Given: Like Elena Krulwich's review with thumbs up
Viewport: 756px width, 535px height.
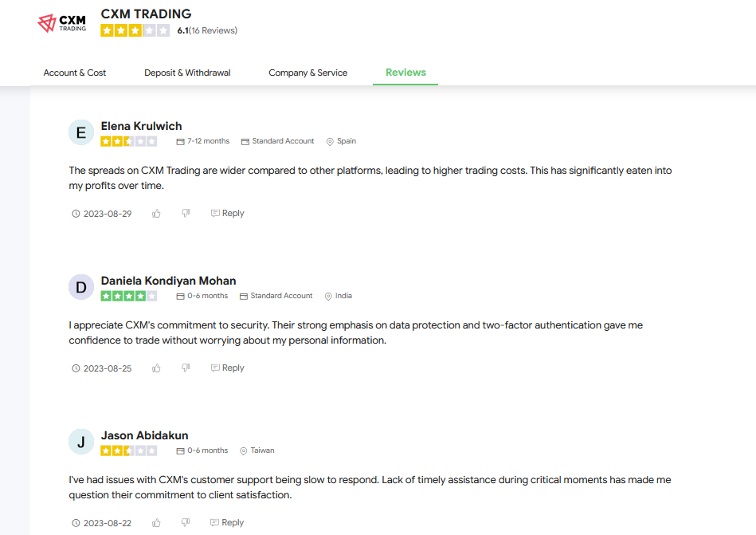Looking at the screenshot, I should pyautogui.click(x=156, y=213).
